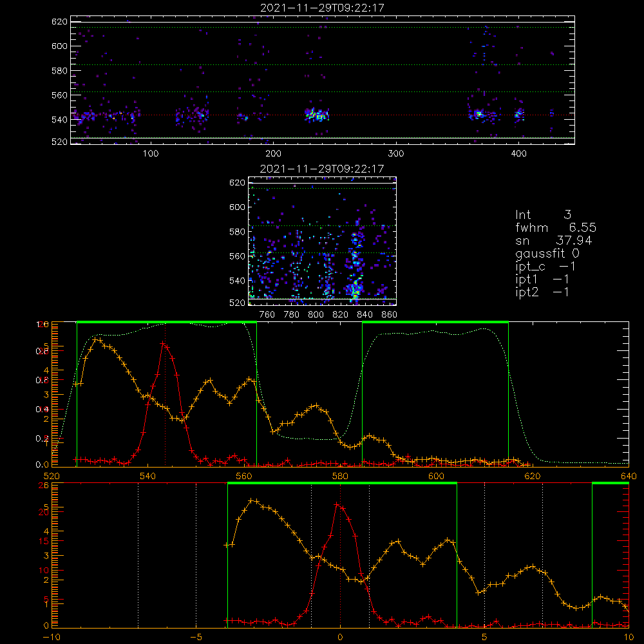This screenshot has height=644, width=644.
Task: Select the 'Int 3' readout text
Action: [543, 215]
